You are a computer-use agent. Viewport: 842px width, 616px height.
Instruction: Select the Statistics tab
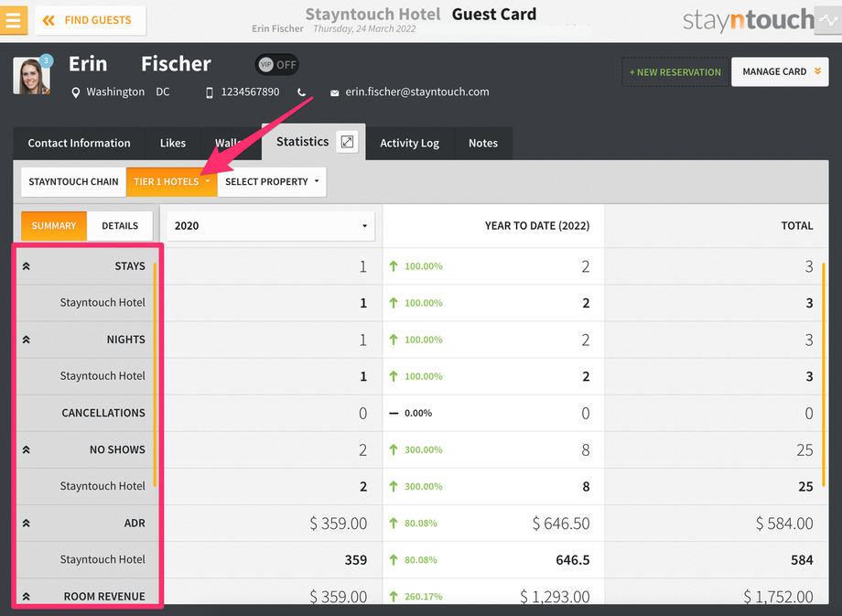coord(302,142)
